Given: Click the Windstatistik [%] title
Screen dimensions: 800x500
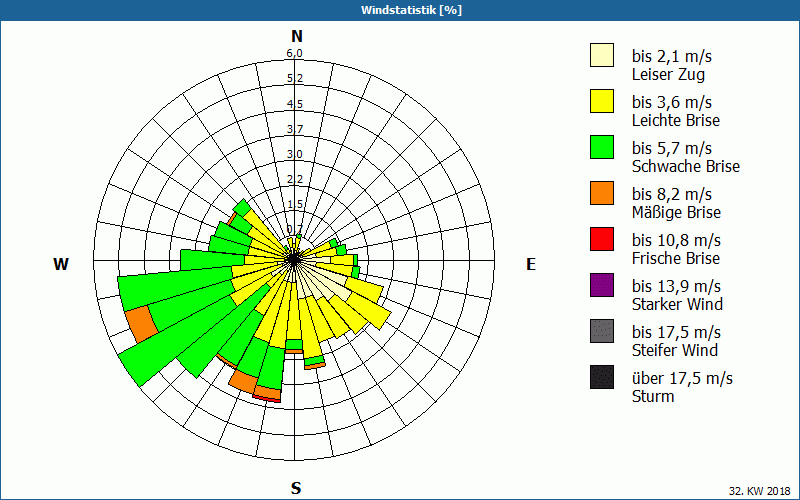Looking at the screenshot, I should pos(411,10).
